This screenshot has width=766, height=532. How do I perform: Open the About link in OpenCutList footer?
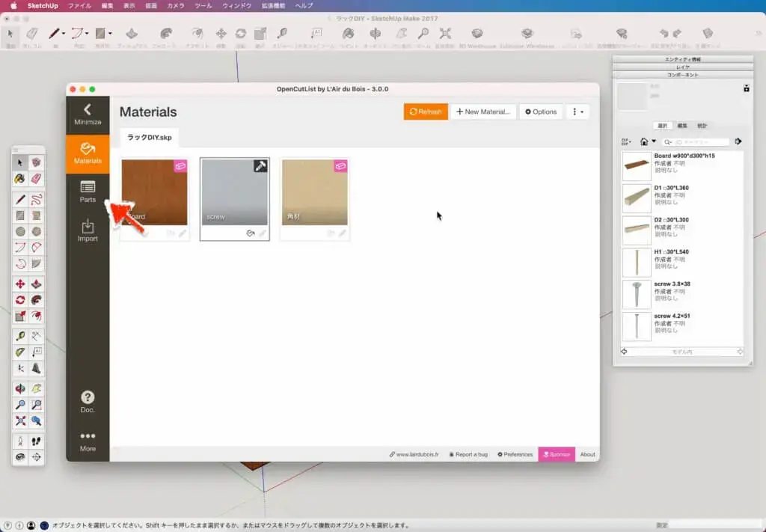point(587,454)
